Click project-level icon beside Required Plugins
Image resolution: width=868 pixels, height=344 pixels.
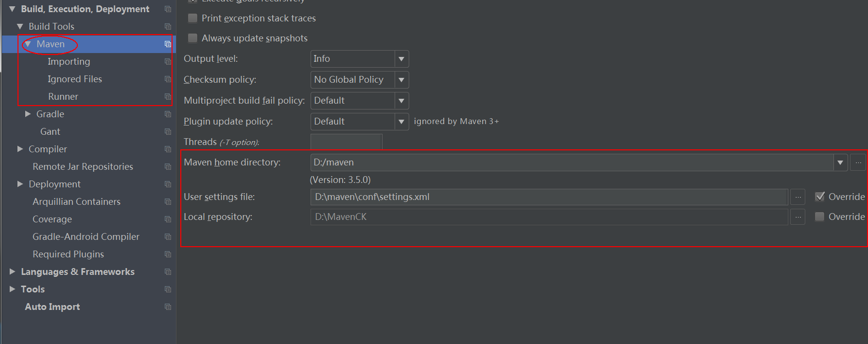click(168, 254)
